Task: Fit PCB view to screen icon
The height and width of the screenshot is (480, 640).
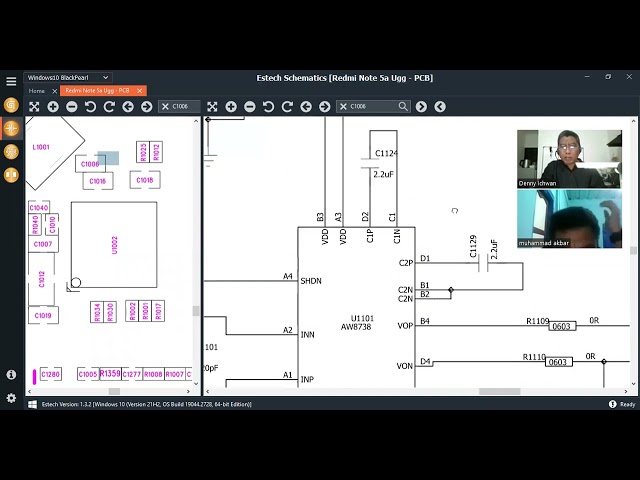Action: click(34, 107)
